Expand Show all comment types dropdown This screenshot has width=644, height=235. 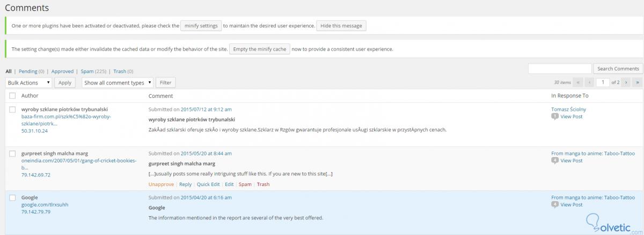117,83
